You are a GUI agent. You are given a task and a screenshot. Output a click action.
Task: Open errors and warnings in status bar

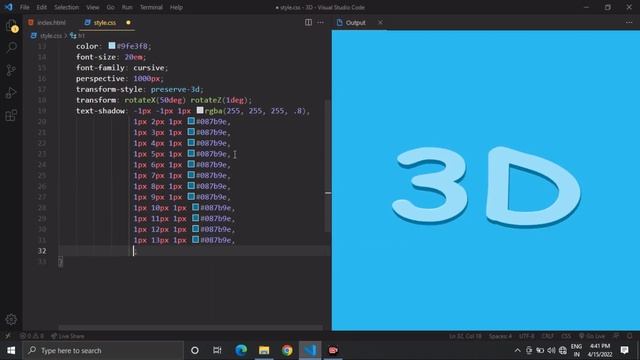click(x=32, y=336)
